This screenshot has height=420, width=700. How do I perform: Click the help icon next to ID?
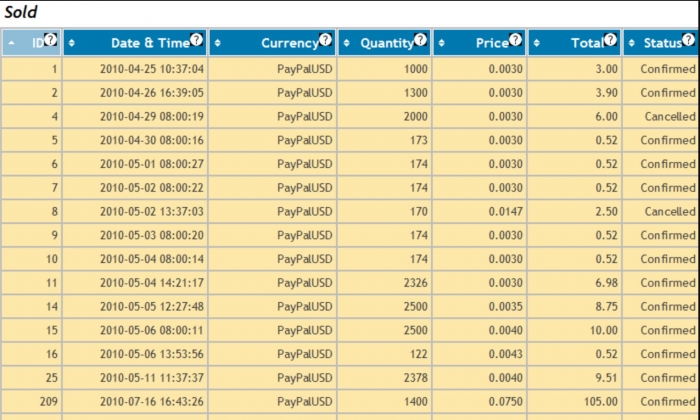pyautogui.click(x=51, y=40)
